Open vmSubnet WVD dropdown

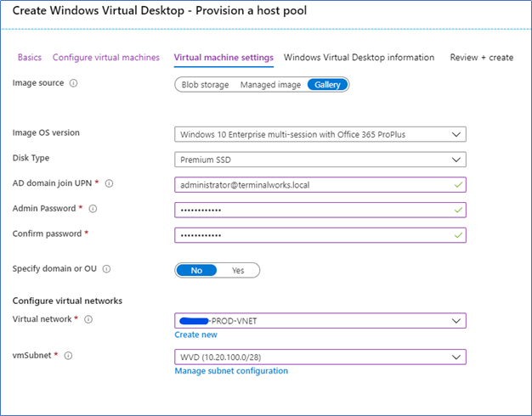320,357
